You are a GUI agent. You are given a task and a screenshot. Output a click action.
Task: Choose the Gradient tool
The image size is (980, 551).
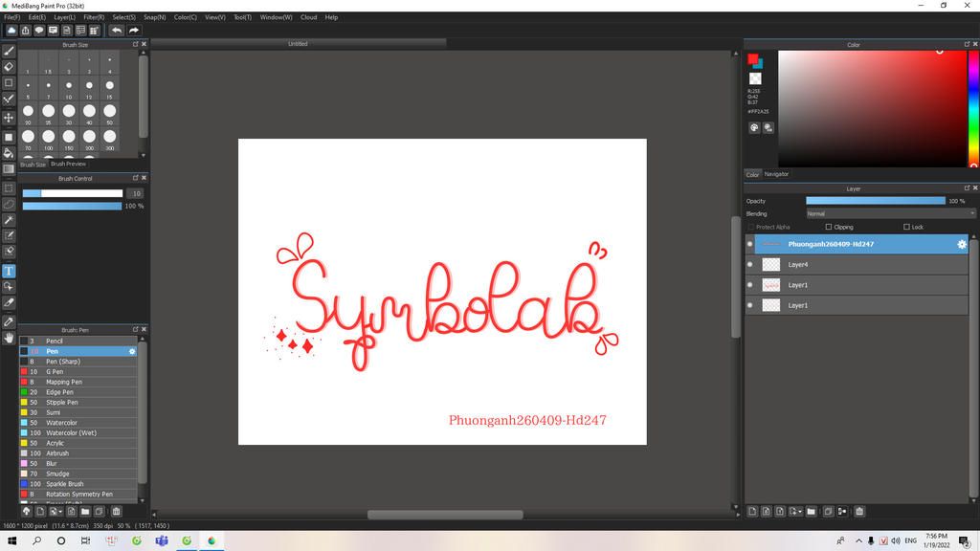(9, 168)
